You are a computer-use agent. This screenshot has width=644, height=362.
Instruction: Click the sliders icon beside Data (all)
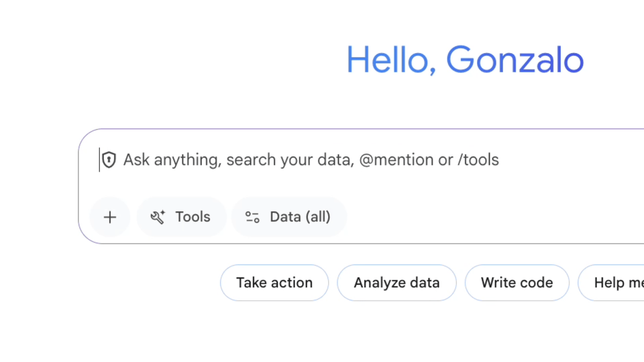(x=252, y=217)
